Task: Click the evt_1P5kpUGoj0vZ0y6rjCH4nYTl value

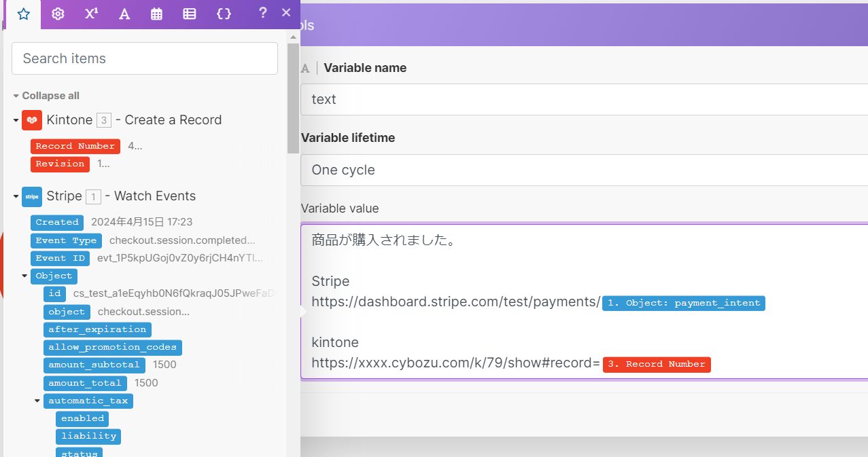Action: [x=180, y=258]
